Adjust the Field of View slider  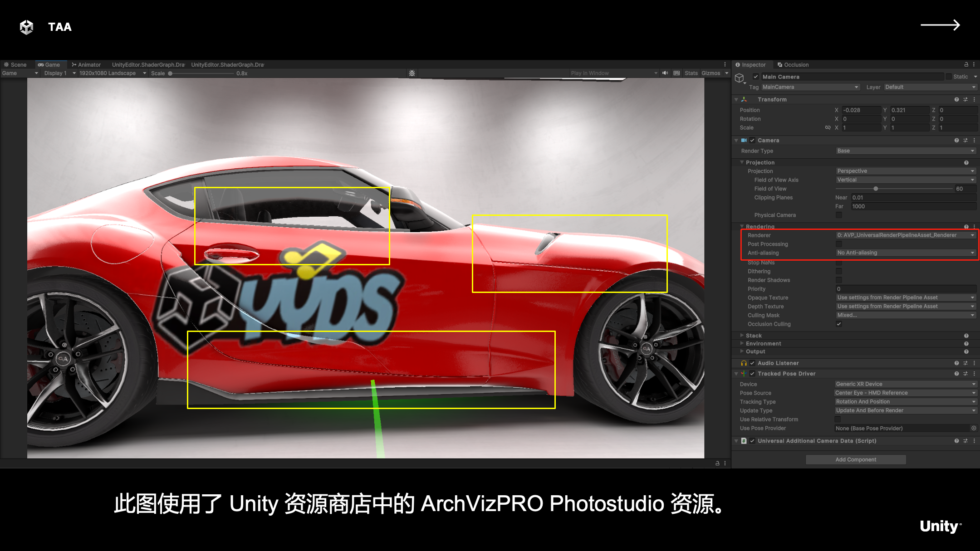coord(875,189)
